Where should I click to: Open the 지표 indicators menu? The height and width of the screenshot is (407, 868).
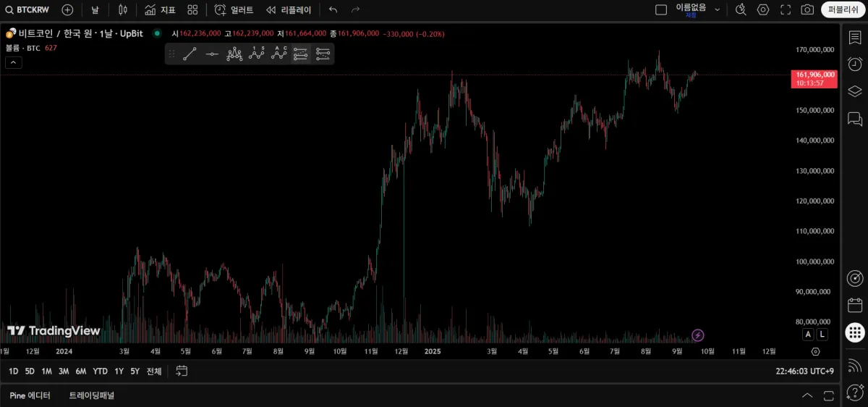pyautogui.click(x=160, y=10)
